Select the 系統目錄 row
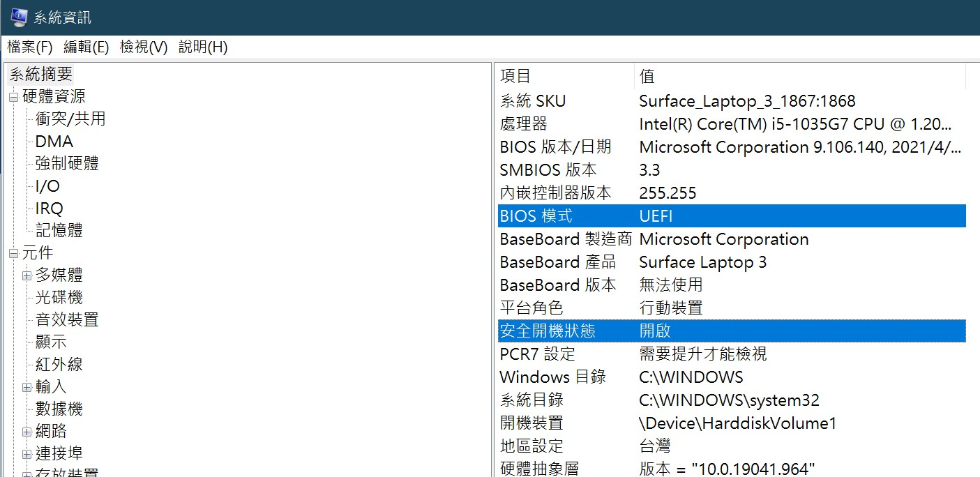Viewport: 980px width, 477px height. pyautogui.click(x=732, y=400)
